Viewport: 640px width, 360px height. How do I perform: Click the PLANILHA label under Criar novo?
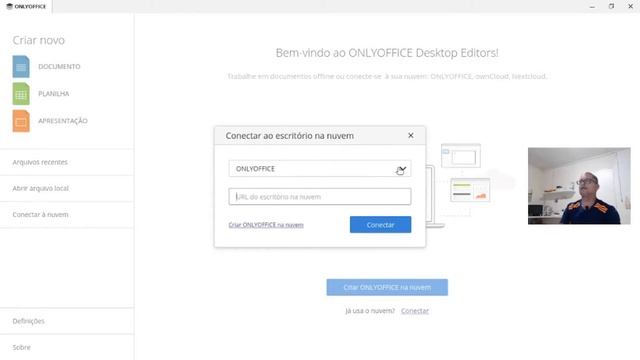point(53,94)
